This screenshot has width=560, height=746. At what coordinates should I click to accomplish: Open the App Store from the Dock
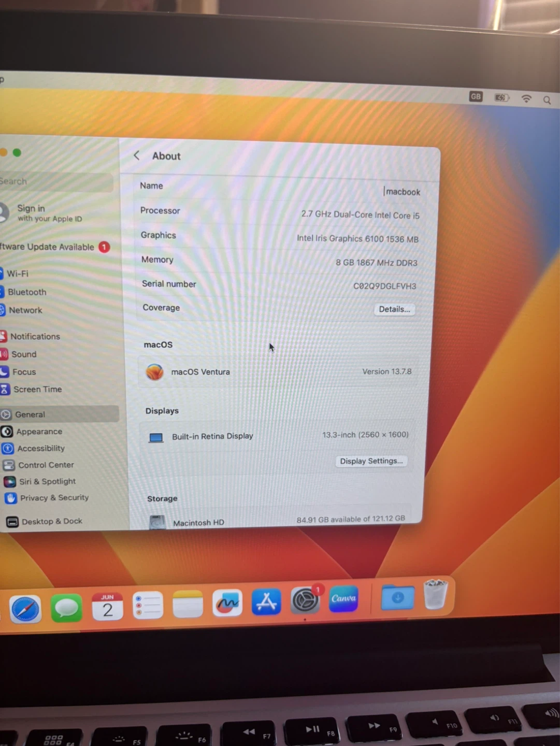266,601
